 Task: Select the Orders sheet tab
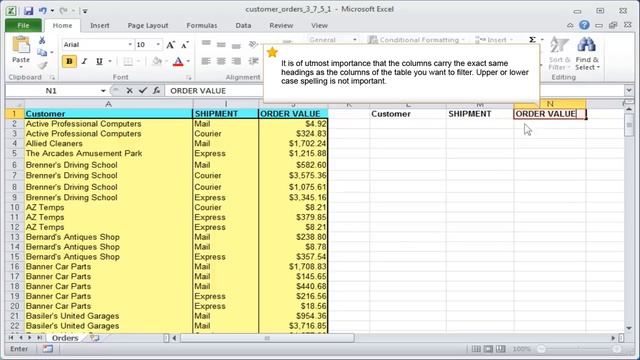coord(65,338)
